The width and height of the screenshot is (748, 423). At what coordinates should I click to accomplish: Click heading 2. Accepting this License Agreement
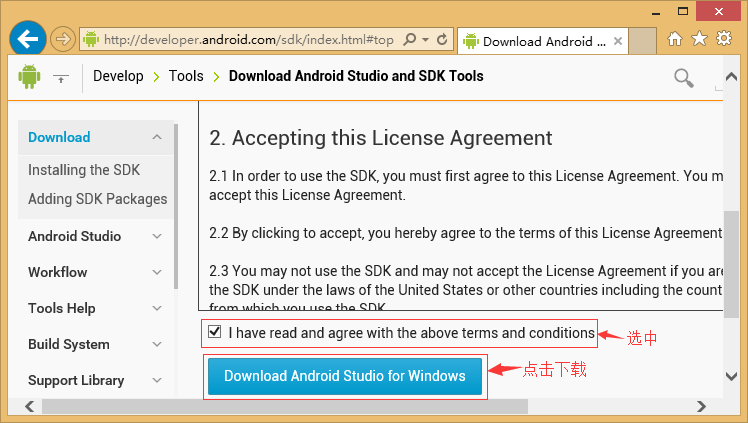pos(380,138)
